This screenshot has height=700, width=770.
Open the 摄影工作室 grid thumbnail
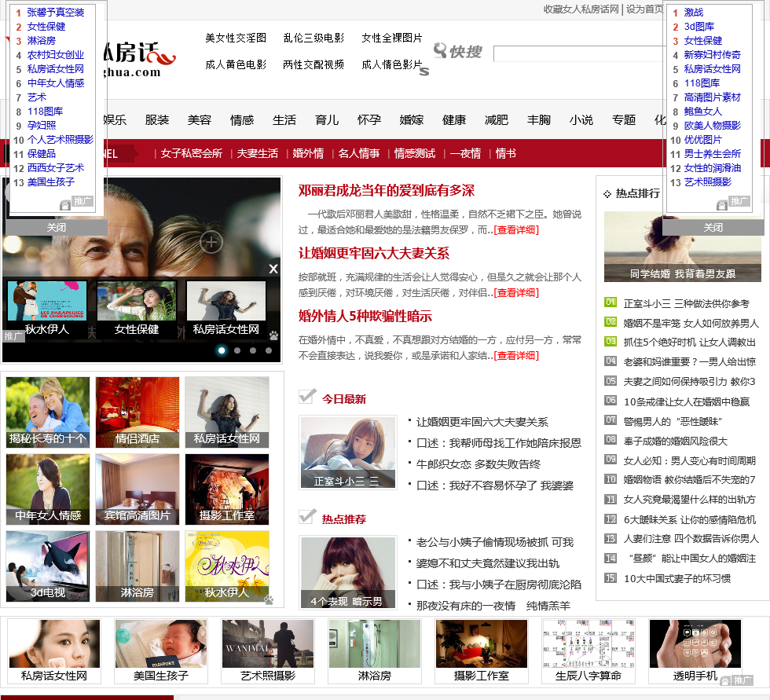point(227,489)
